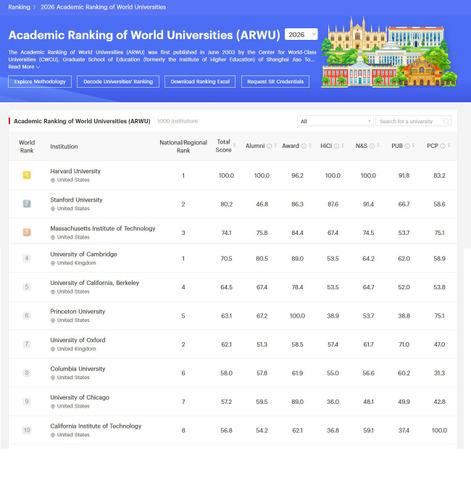The height and width of the screenshot is (480, 471).
Task: Click Institution column header
Action: click(x=64, y=146)
